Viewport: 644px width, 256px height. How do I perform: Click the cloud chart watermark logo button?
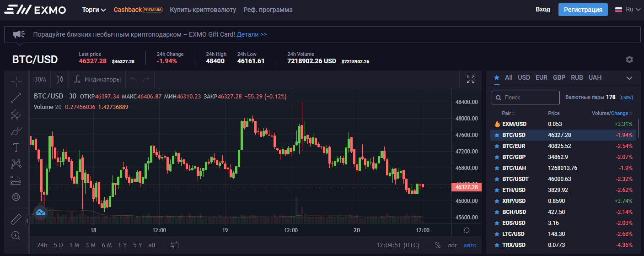pos(41,212)
